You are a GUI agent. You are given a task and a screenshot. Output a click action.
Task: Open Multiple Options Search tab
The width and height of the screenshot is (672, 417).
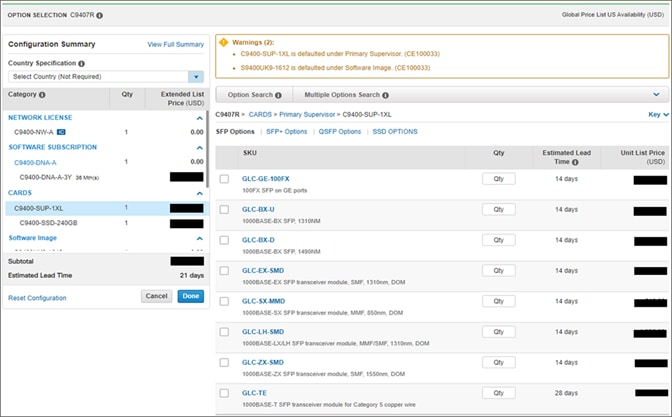(346, 95)
